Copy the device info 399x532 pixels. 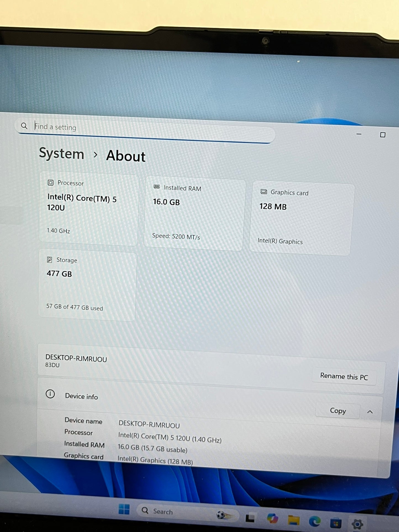point(338,411)
